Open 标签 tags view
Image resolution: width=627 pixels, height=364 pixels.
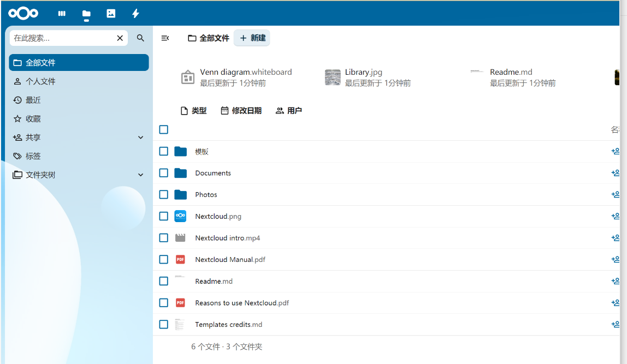point(79,156)
